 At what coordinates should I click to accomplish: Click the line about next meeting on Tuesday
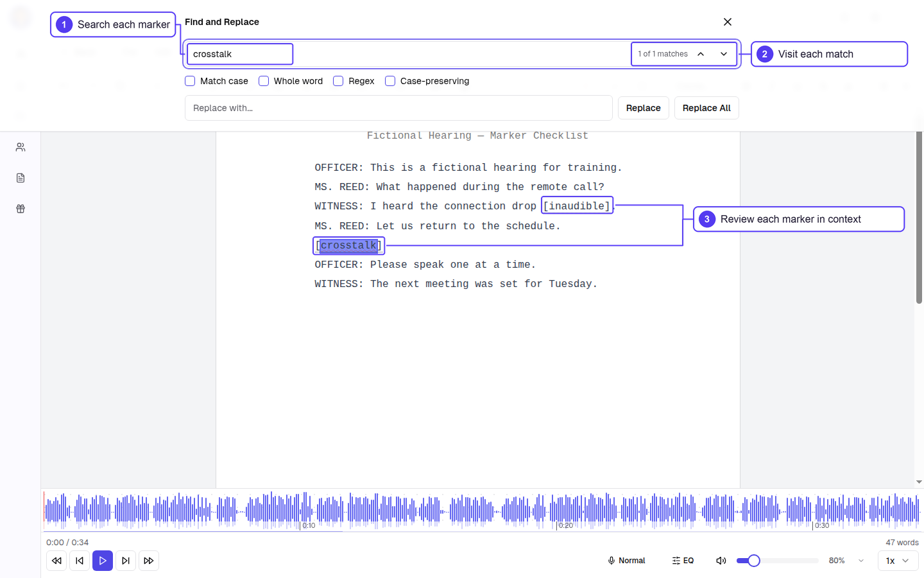click(456, 284)
